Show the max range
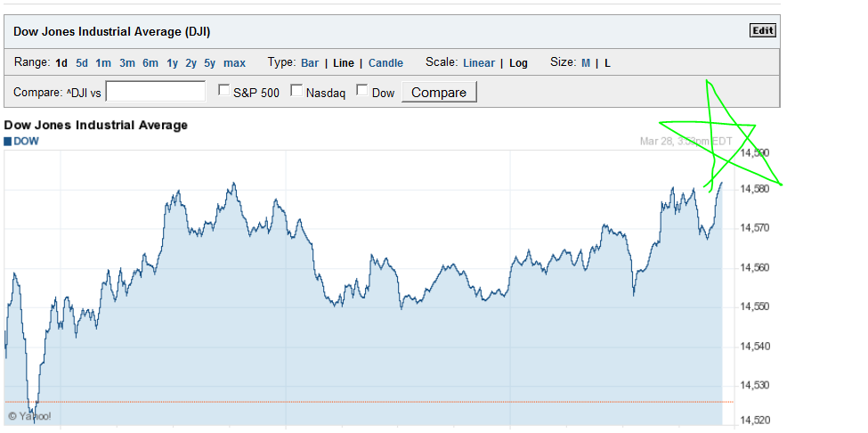This screenshot has width=868, height=433. click(234, 63)
